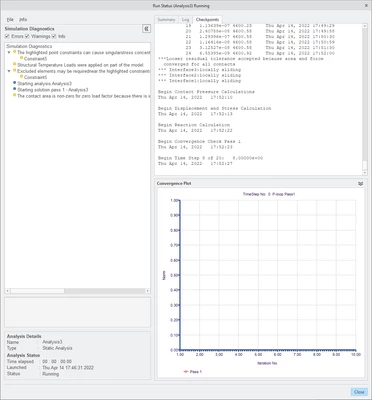The image size is (372, 400).
Task: Click 'Begin Contact Pressure Calculations' log line
Action: point(206,92)
